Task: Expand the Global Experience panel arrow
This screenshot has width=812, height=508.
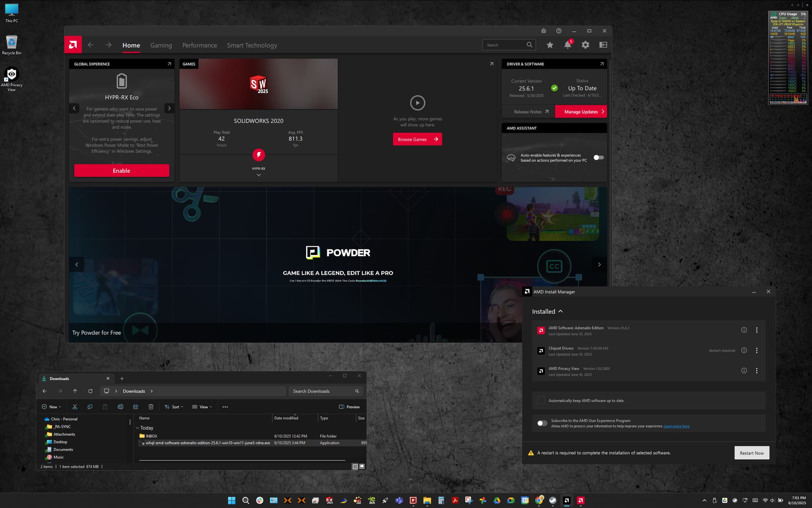Action: point(169,64)
